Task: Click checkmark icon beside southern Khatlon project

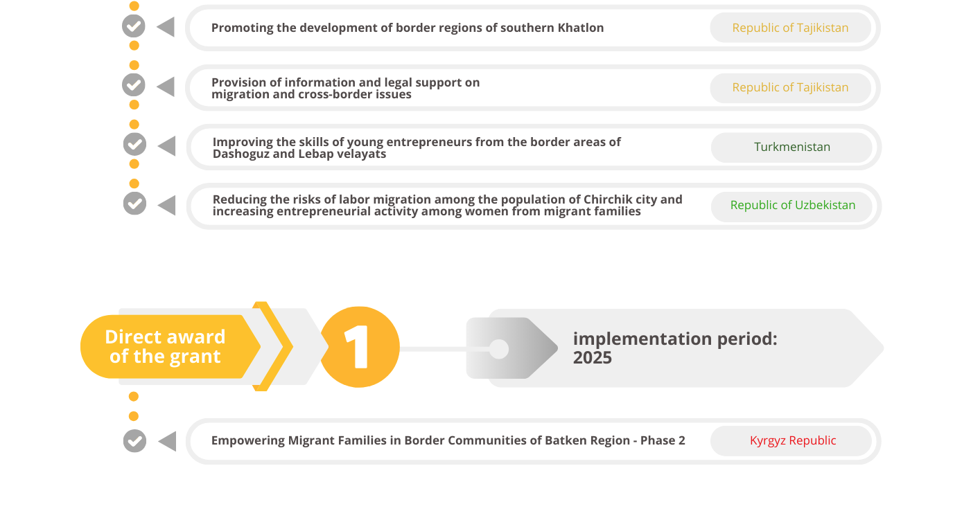Action: pos(134,26)
